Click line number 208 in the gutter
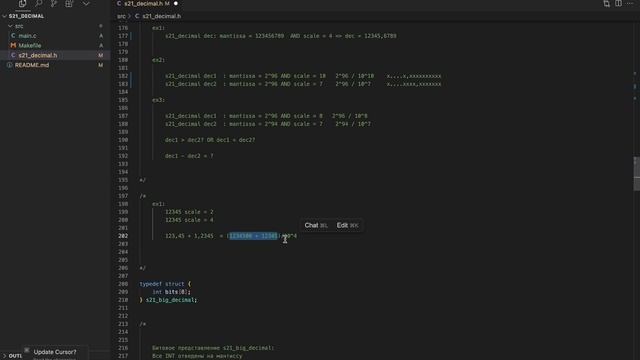 (123, 284)
